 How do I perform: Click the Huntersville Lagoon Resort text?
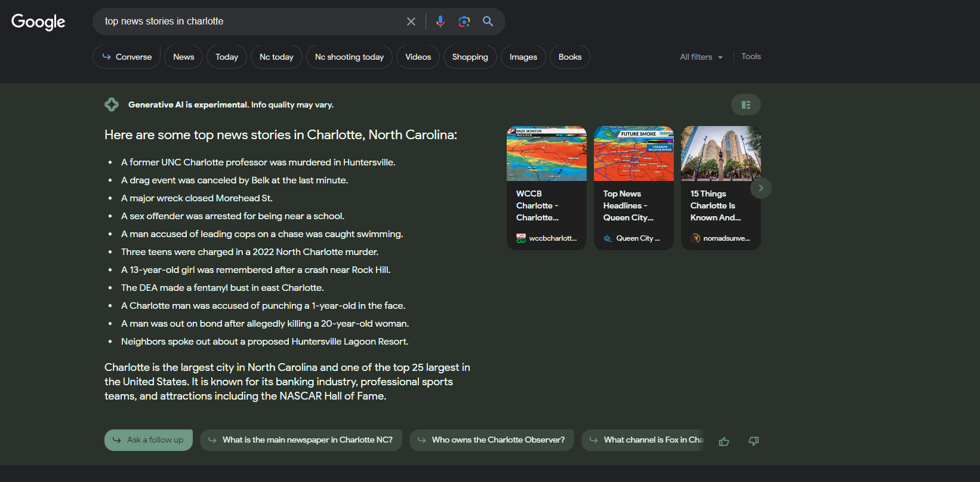coord(265,342)
